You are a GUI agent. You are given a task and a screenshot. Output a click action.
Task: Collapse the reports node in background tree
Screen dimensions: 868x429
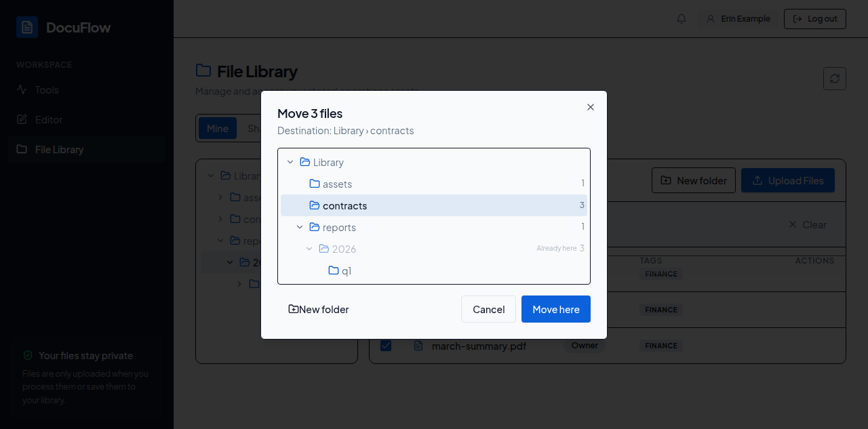220,241
